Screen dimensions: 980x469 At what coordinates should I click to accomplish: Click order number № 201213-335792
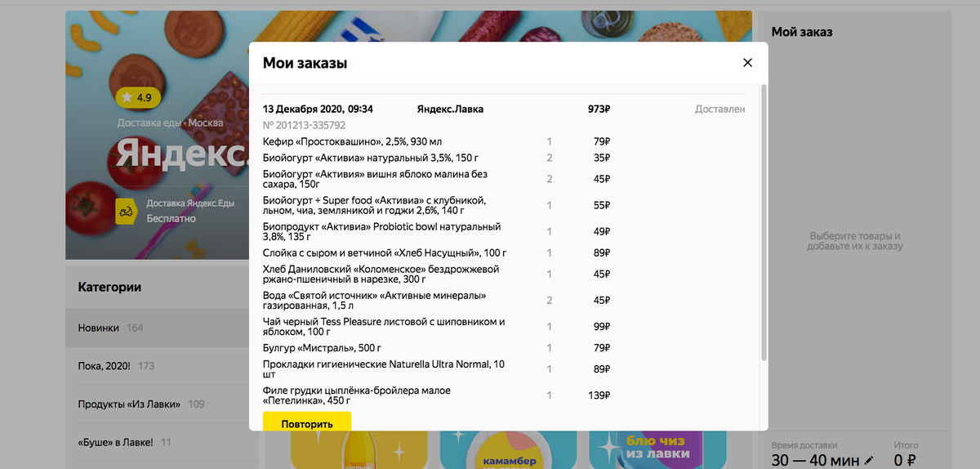click(304, 125)
